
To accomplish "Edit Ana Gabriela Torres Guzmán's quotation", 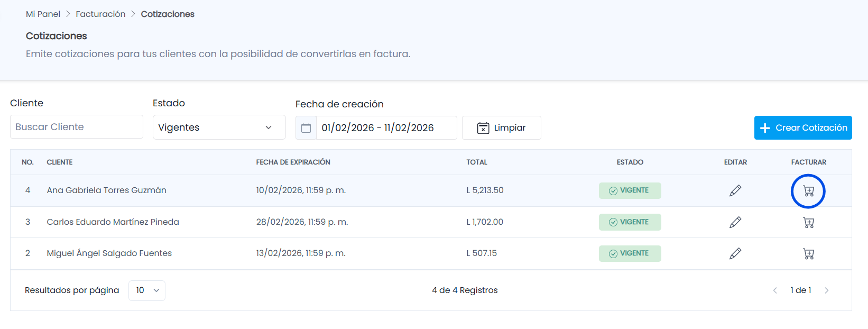I will tap(735, 190).
